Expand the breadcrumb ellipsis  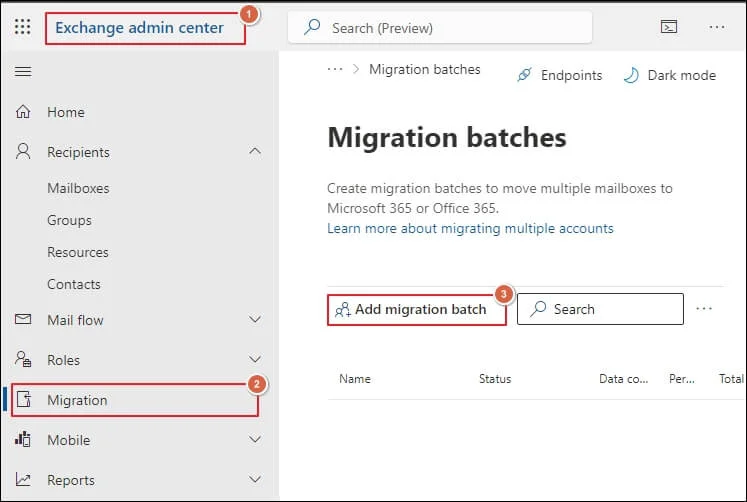tap(335, 70)
